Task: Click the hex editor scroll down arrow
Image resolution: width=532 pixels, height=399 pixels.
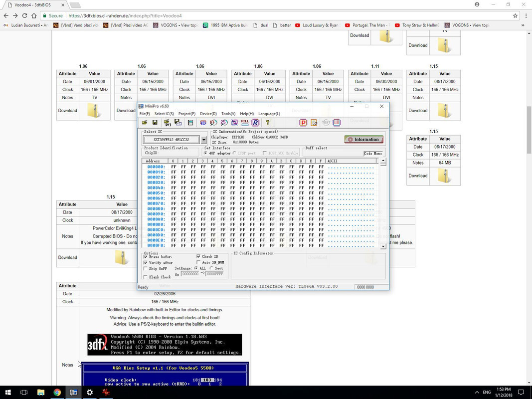Action: 383,246
